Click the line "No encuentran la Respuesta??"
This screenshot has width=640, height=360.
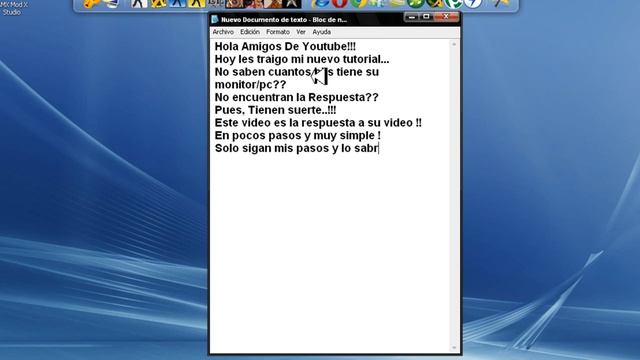297,97
